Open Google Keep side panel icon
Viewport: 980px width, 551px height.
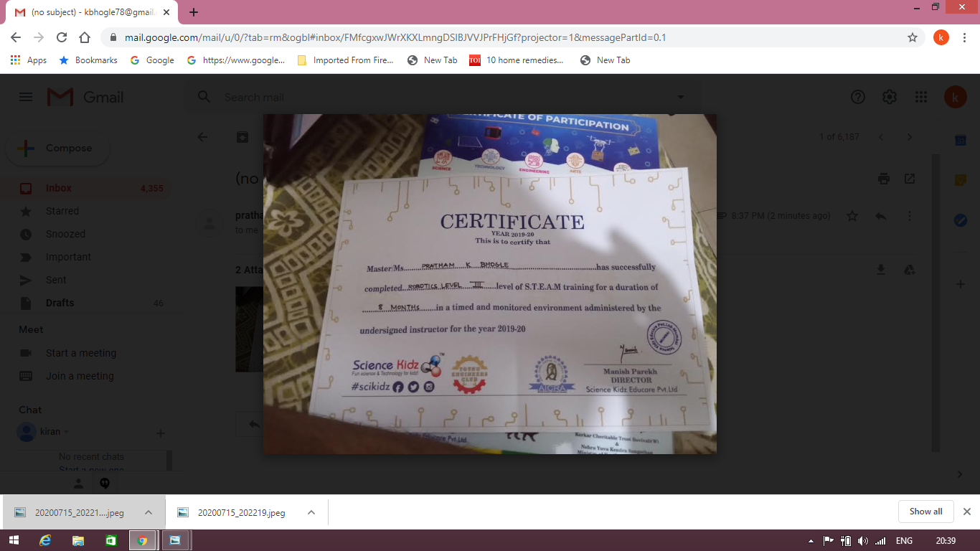961,181
